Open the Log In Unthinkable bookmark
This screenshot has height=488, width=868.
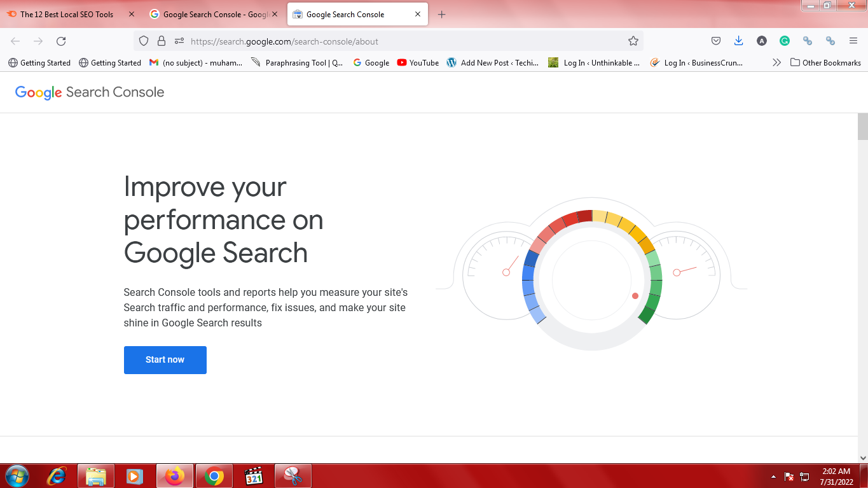click(x=595, y=63)
